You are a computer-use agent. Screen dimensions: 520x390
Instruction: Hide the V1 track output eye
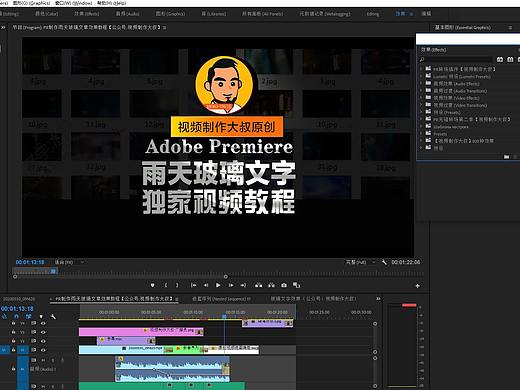pyautogui.click(x=43, y=350)
